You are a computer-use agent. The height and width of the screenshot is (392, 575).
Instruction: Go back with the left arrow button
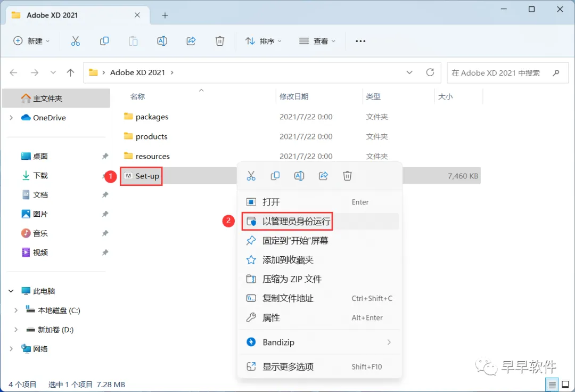point(13,72)
